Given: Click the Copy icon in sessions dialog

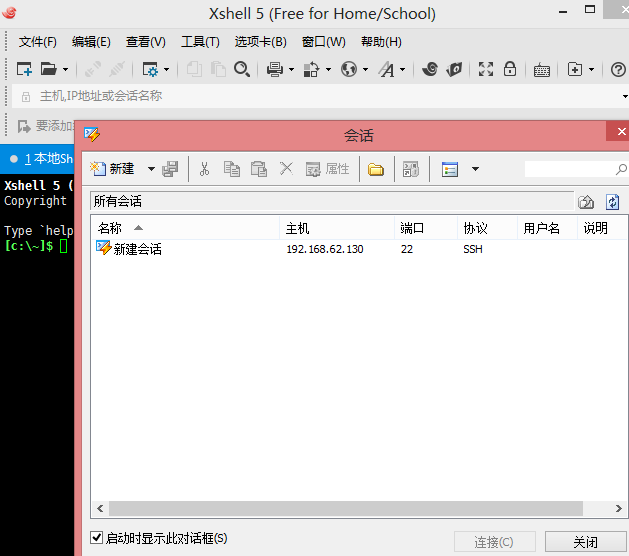Looking at the screenshot, I should tap(232, 169).
